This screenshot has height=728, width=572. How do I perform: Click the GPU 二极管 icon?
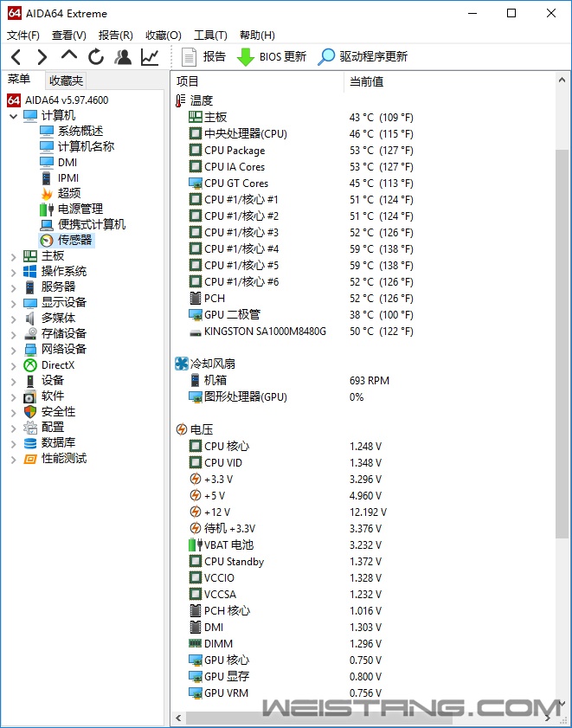click(x=195, y=315)
